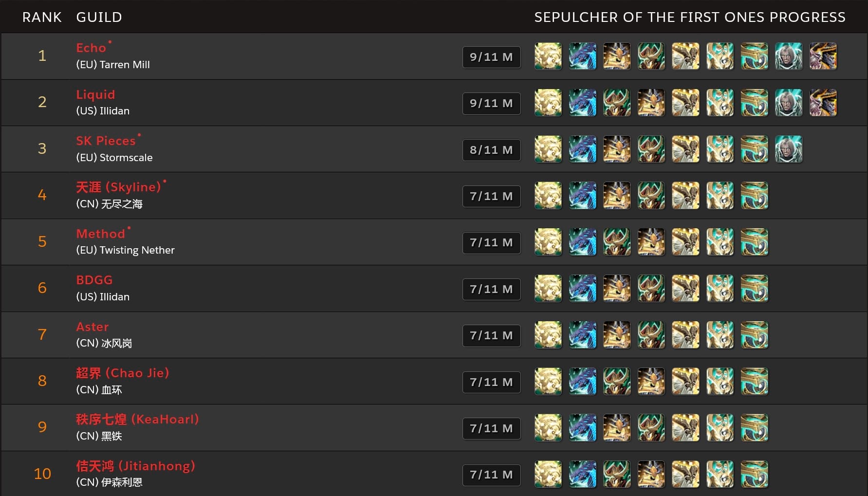Select Liquid's eighth boss portrait icon
The image size is (868, 496).
click(x=789, y=103)
